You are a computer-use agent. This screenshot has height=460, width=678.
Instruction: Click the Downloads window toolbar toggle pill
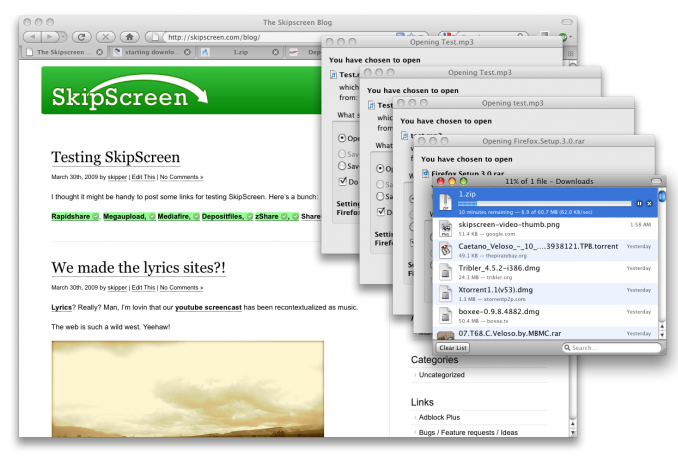[656, 181]
